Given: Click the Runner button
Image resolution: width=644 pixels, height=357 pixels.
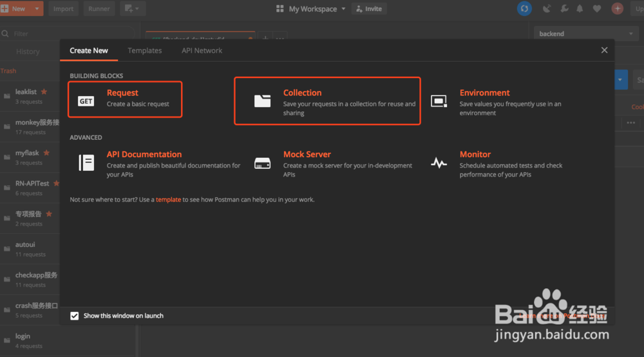Looking at the screenshot, I should click(99, 8).
